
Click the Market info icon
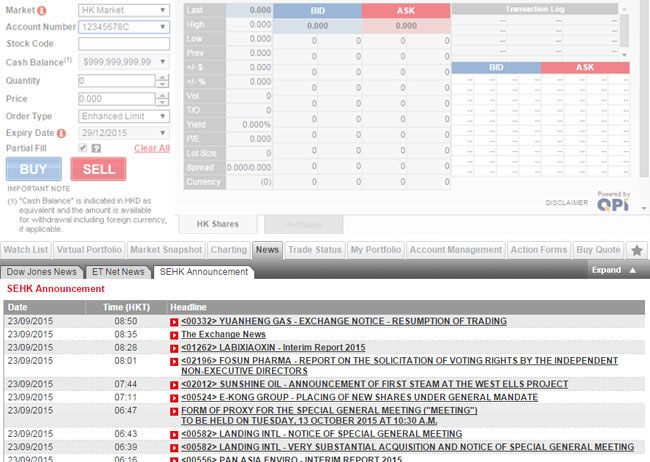[x=42, y=10]
